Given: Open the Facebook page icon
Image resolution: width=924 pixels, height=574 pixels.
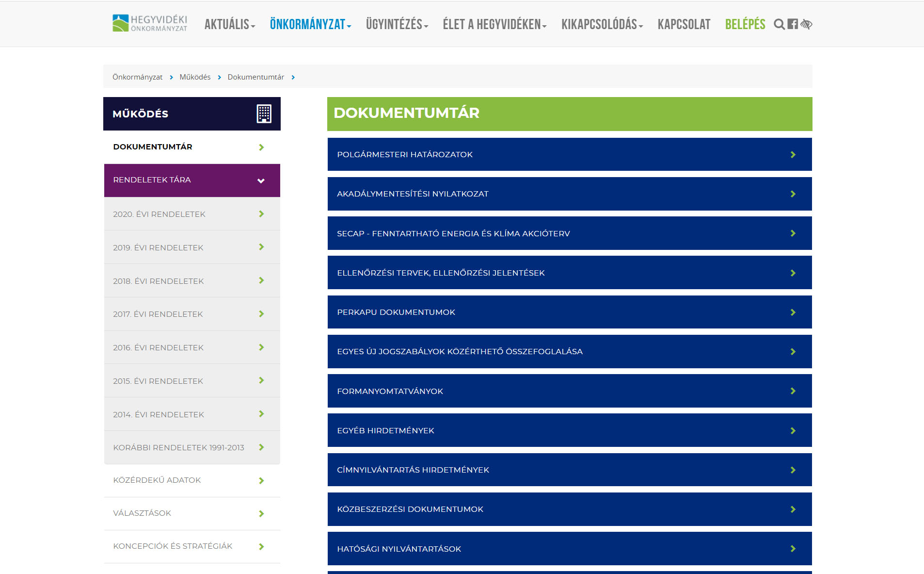Looking at the screenshot, I should [x=793, y=24].
